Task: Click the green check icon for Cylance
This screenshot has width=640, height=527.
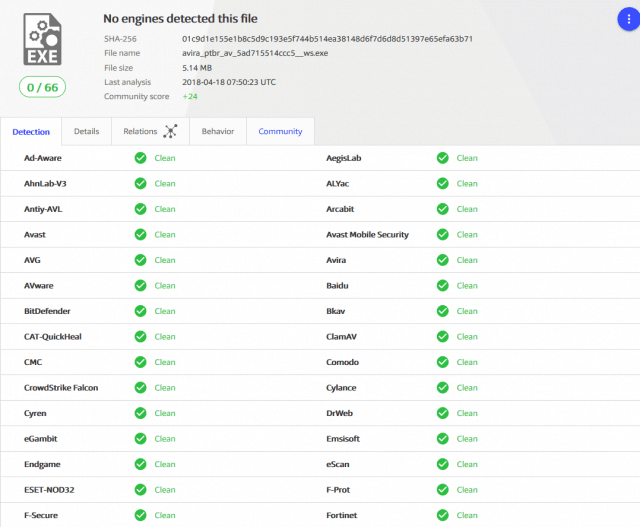Action: [442, 388]
